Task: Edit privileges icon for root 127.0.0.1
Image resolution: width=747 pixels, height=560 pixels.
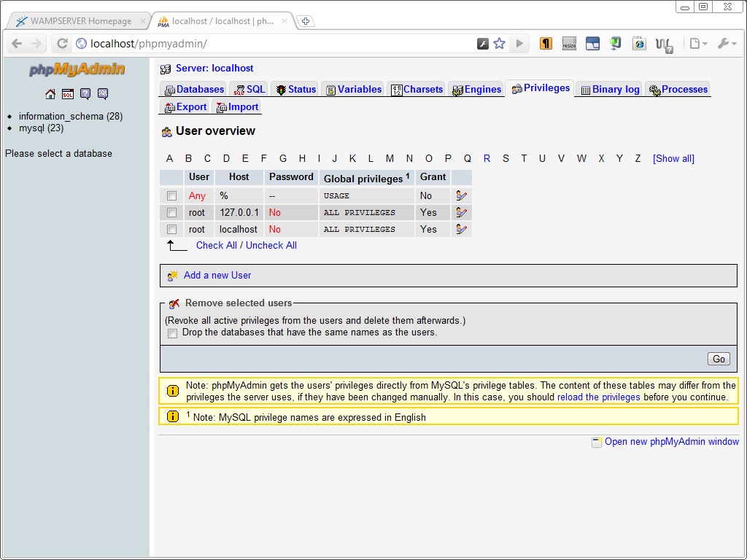Action: [x=461, y=212]
